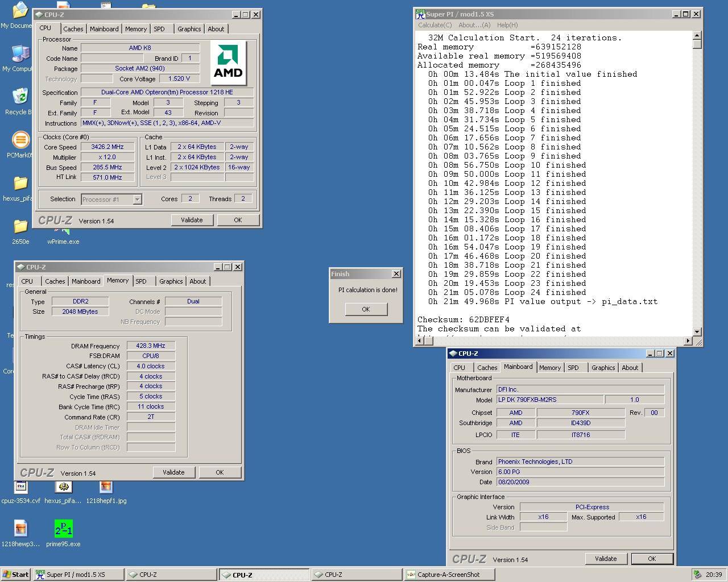Open the hexus_pifast folder icon
The width and height of the screenshot is (728, 582).
point(20,183)
